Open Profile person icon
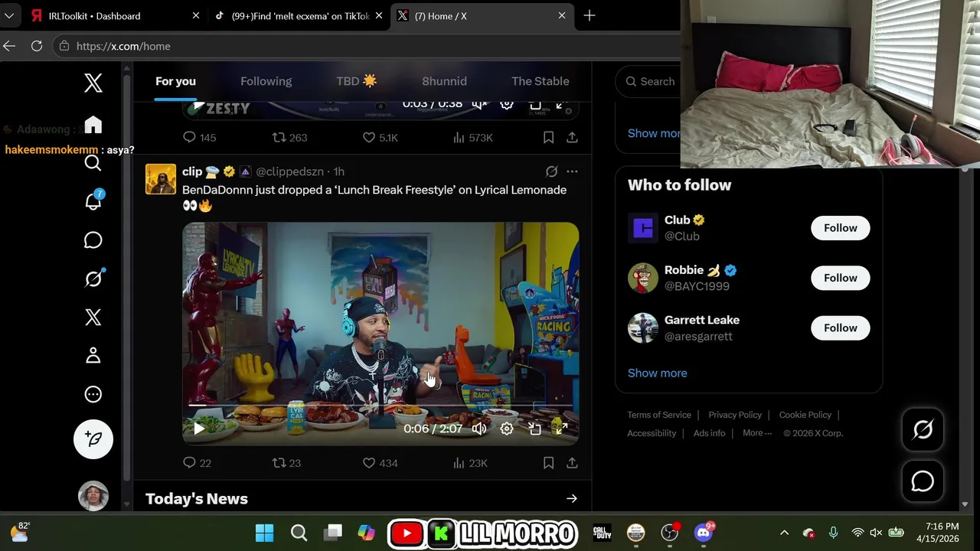 pos(93,356)
